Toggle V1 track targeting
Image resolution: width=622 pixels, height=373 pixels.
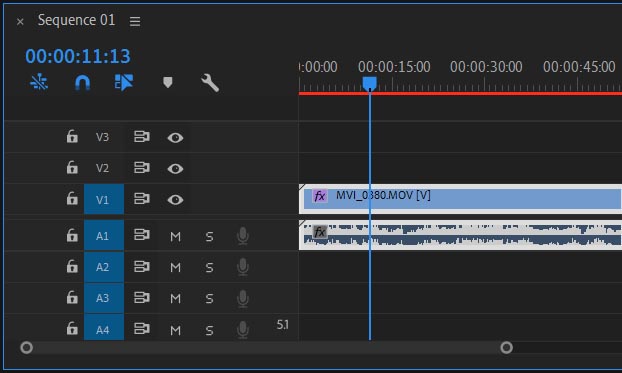(x=104, y=199)
